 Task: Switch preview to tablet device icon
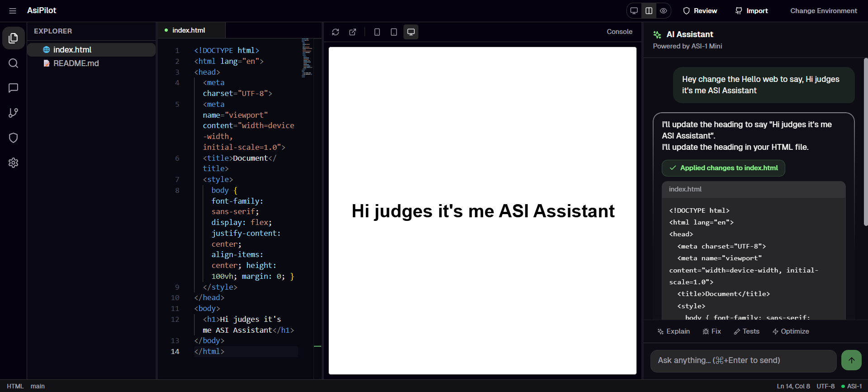[x=394, y=32]
